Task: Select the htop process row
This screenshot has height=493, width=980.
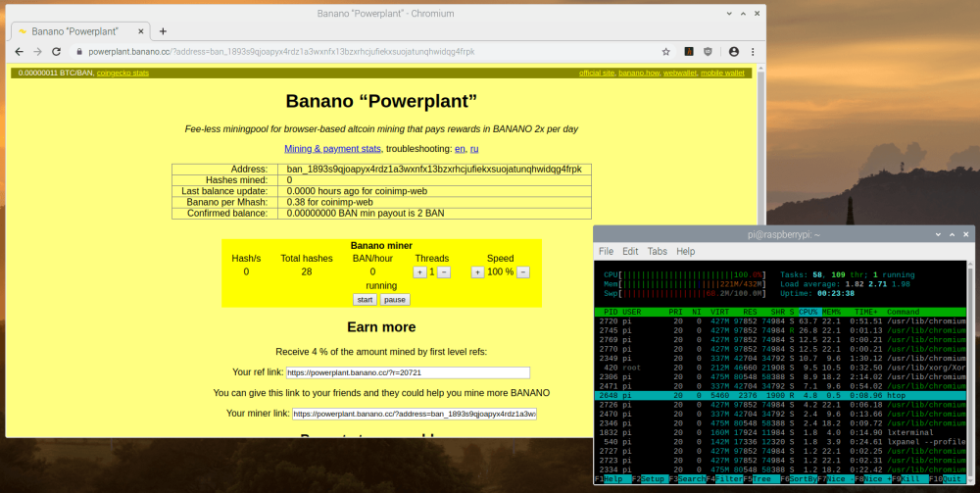Action: click(x=780, y=396)
